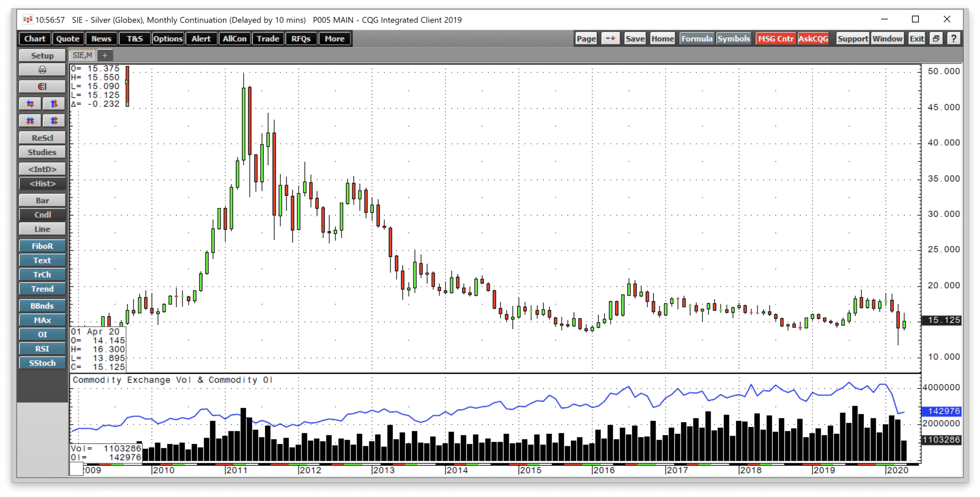The height and width of the screenshot is (497, 980).
Task: Click the question mark help icon
Action: pos(954,39)
